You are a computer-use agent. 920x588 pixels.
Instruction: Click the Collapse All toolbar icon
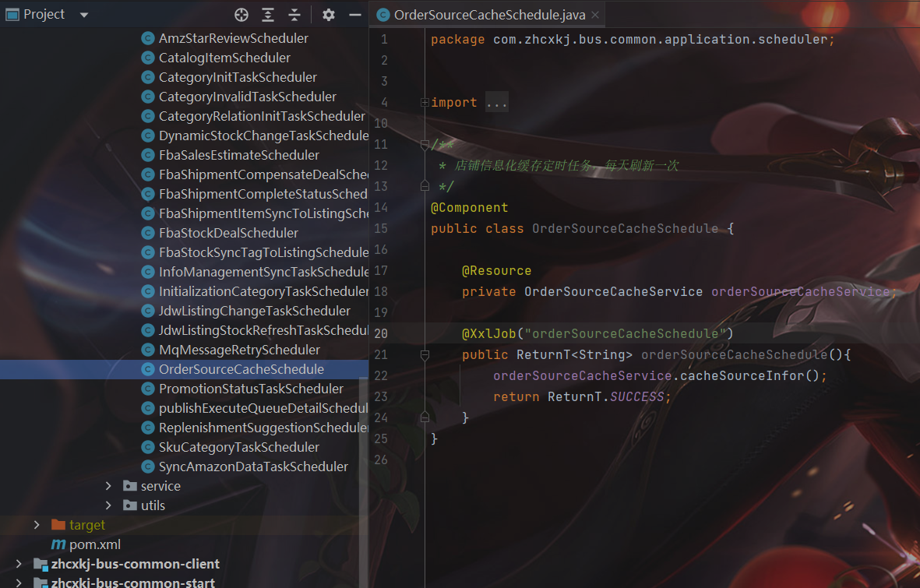[x=294, y=15]
